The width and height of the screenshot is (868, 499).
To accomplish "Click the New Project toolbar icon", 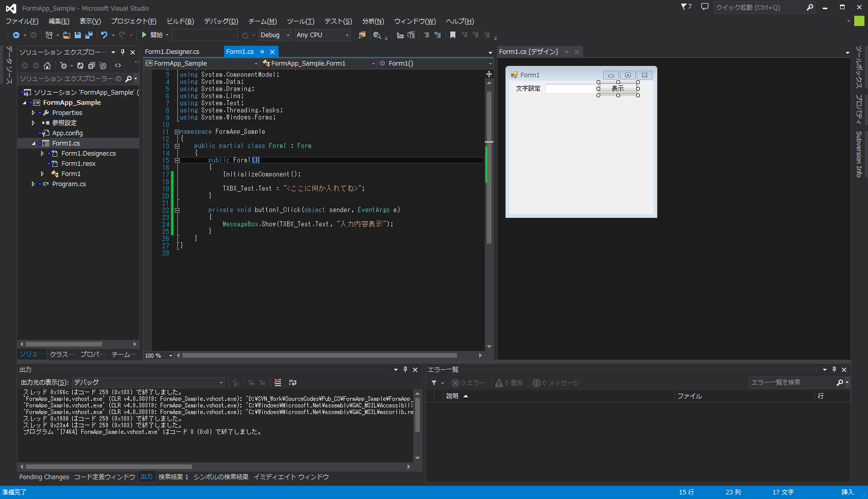I will [x=49, y=35].
